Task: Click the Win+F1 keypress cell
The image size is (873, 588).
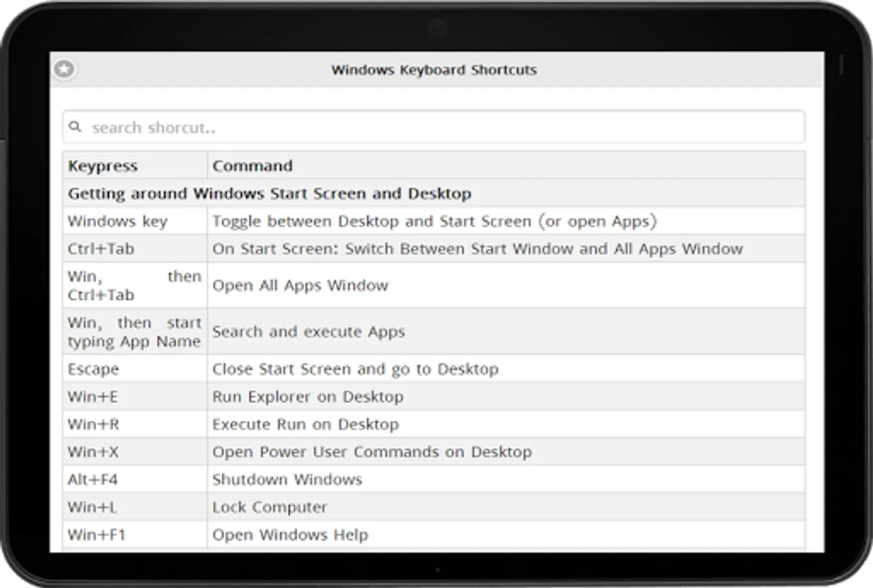Action: pos(135,534)
